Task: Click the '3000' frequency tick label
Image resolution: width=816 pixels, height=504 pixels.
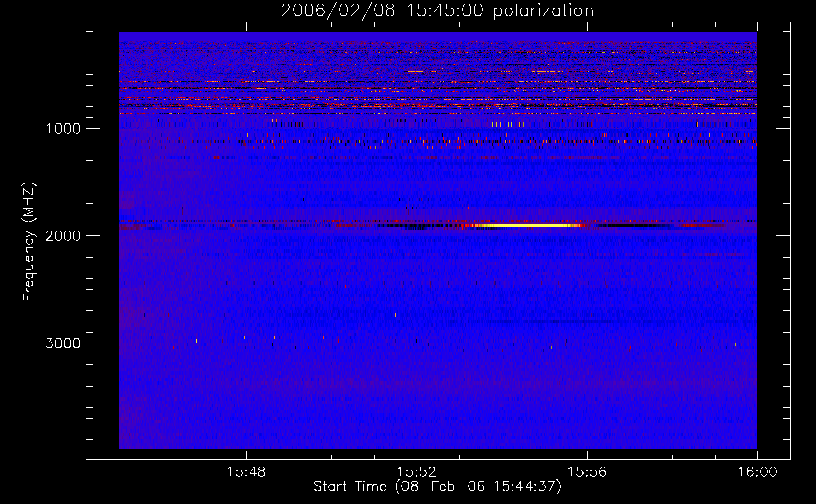Action: [64, 343]
